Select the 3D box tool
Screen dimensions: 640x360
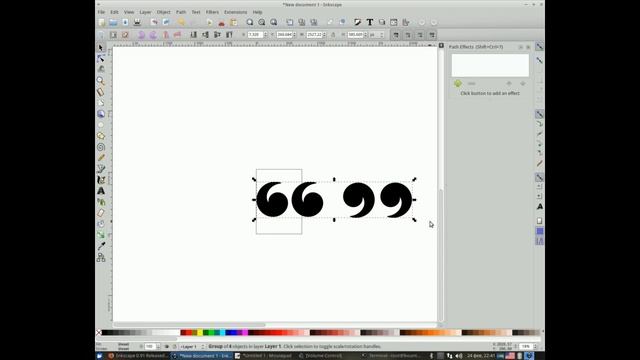click(101, 114)
